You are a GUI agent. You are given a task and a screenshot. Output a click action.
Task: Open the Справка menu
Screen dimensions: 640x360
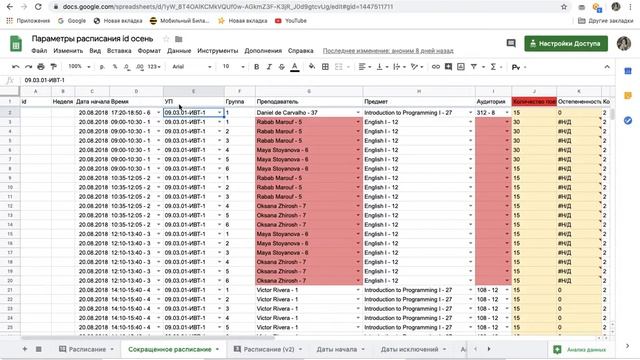(300, 51)
